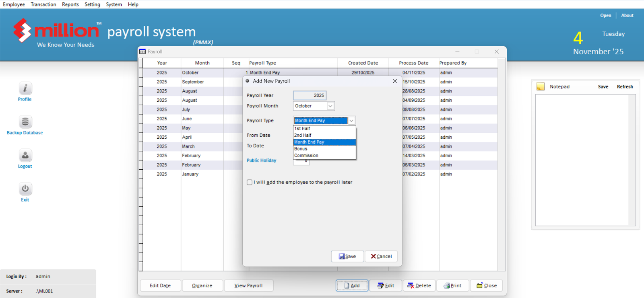
Task: Cancel the Add New Payroll dialog
Action: coord(381,257)
